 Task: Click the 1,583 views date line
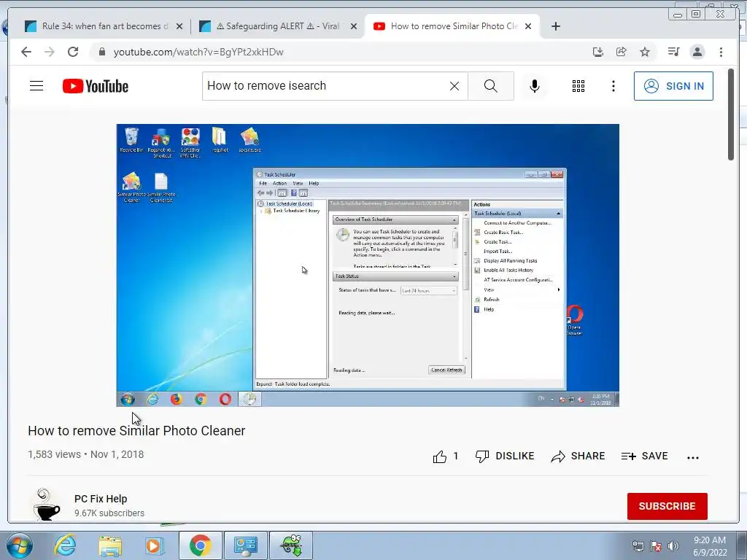pyautogui.click(x=86, y=454)
